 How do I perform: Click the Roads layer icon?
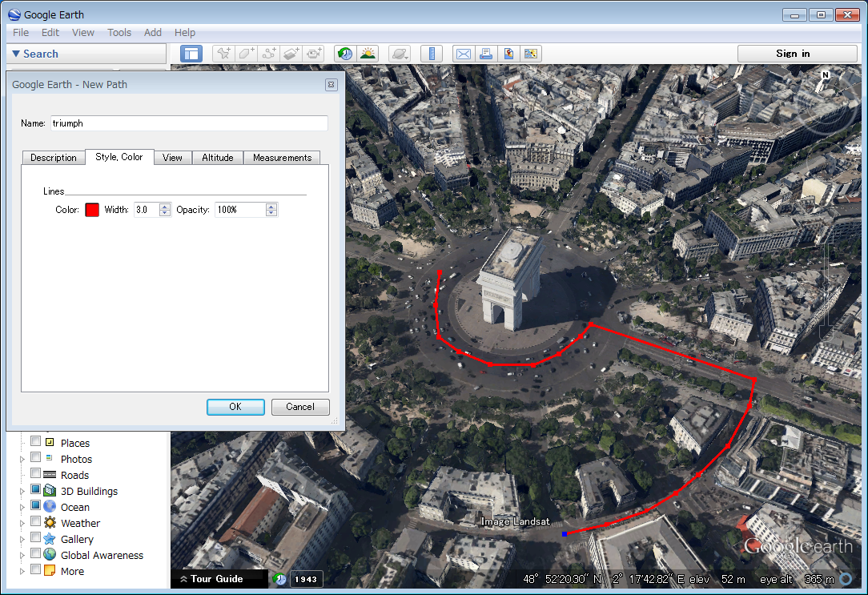[50, 474]
